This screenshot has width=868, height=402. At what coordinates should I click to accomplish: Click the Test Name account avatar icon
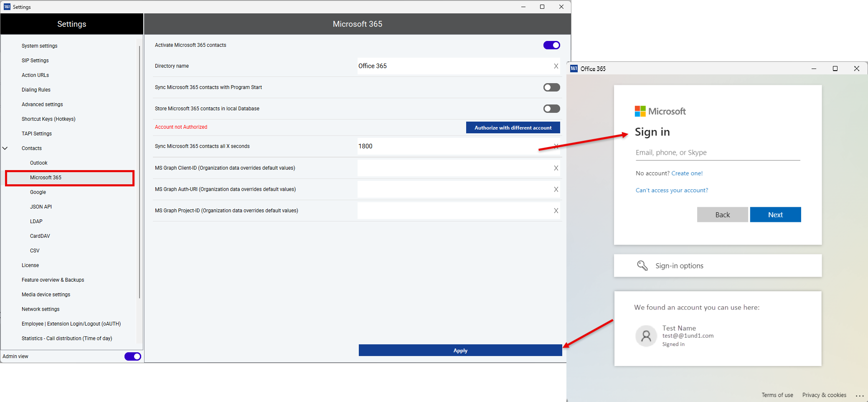[646, 336]
